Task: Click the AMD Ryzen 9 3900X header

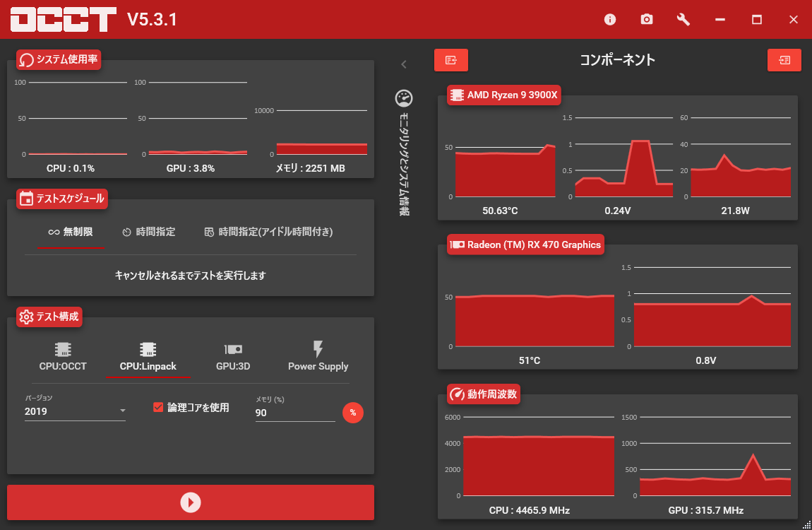Action: click(504, 95)
